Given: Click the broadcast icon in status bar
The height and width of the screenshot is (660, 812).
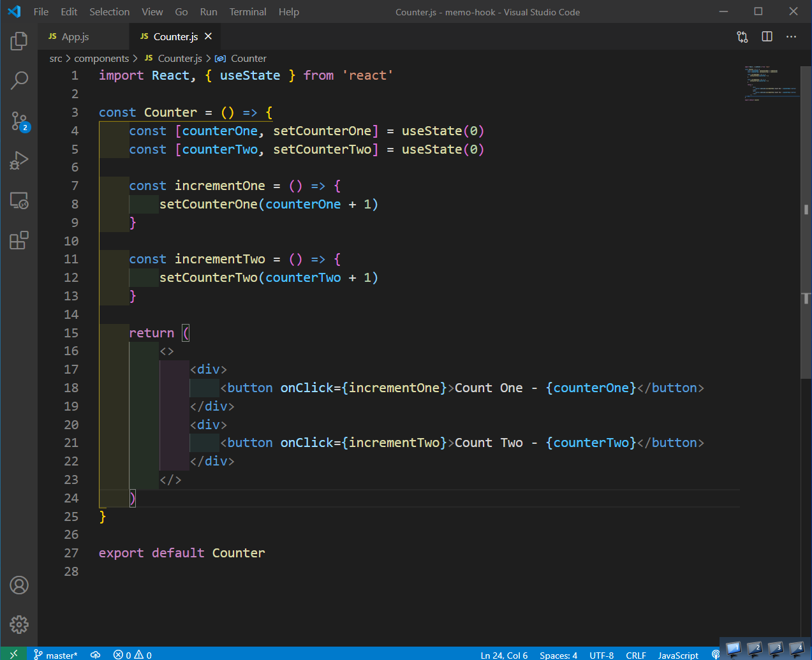Looking at the screenshot, I should [715, 655].
